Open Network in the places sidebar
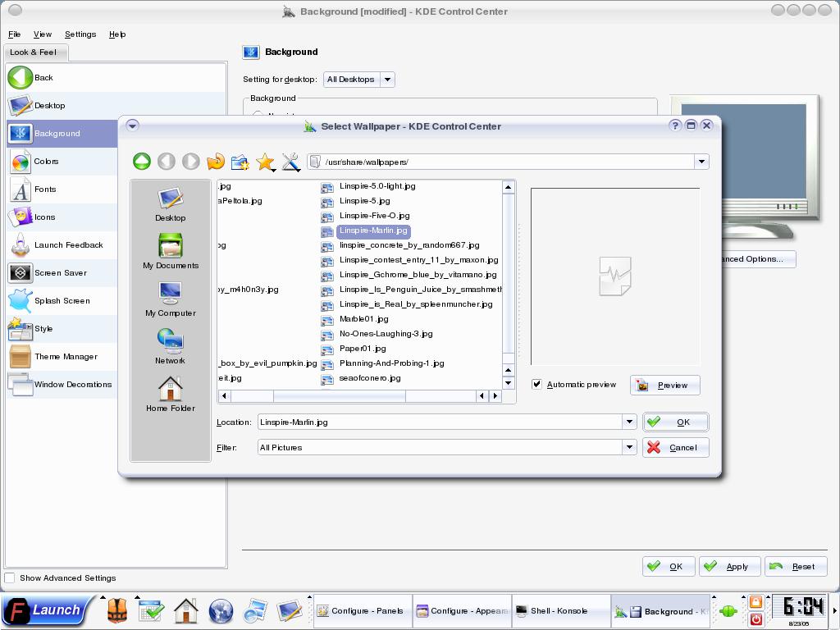Image resolution: width=840 pixels, height=630 pixels. point(171,347)
